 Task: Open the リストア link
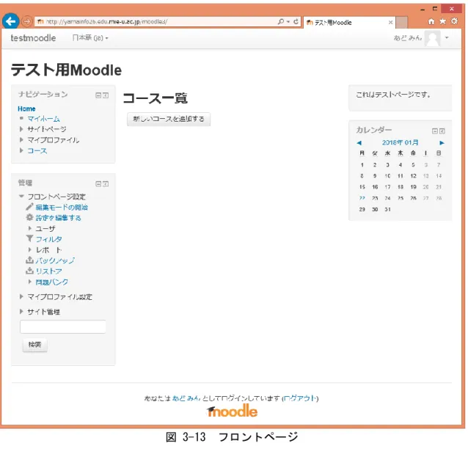(x=49, y=271)
